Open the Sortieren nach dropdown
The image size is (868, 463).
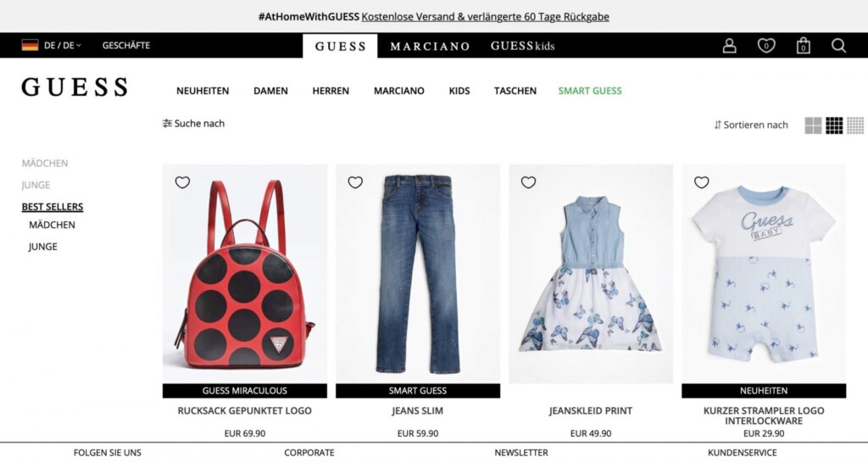click(751, 126)
